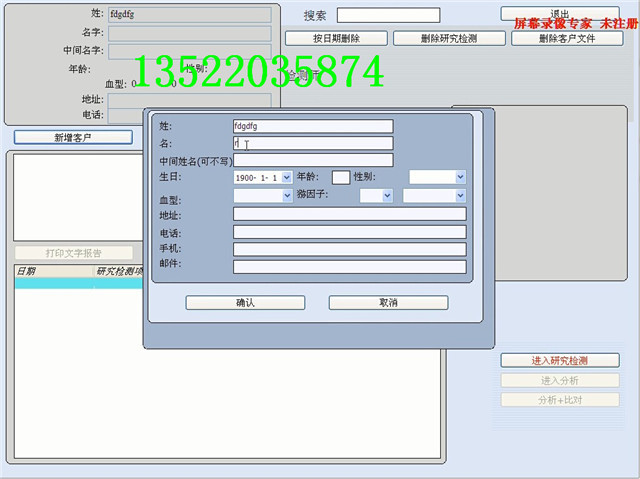Select the 电话 phone input field
Screen dimensions: 640x479
[349, 232]
